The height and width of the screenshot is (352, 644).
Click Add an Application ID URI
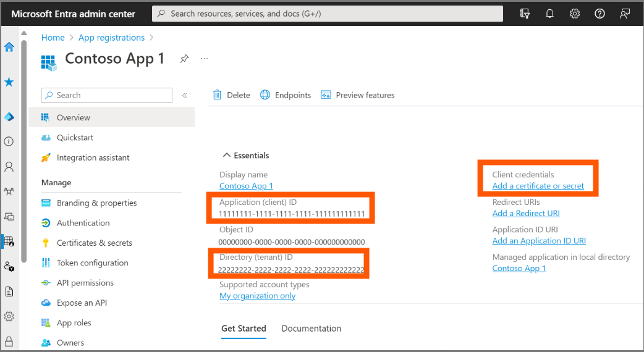539,241
